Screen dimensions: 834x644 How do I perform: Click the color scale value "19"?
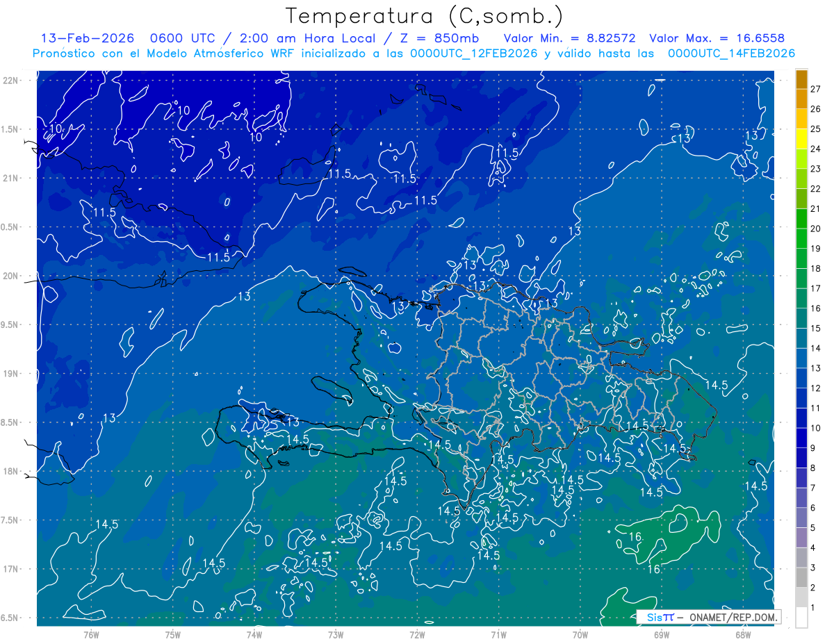tap(815, 248)
